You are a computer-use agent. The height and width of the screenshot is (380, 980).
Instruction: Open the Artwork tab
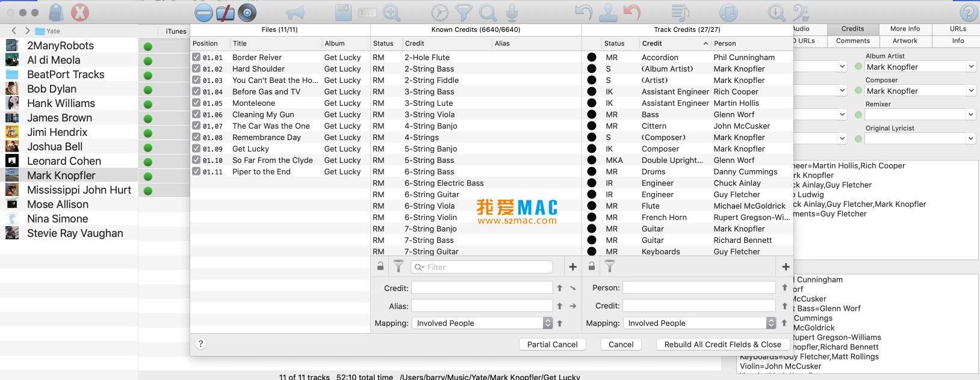coord(905,41)
